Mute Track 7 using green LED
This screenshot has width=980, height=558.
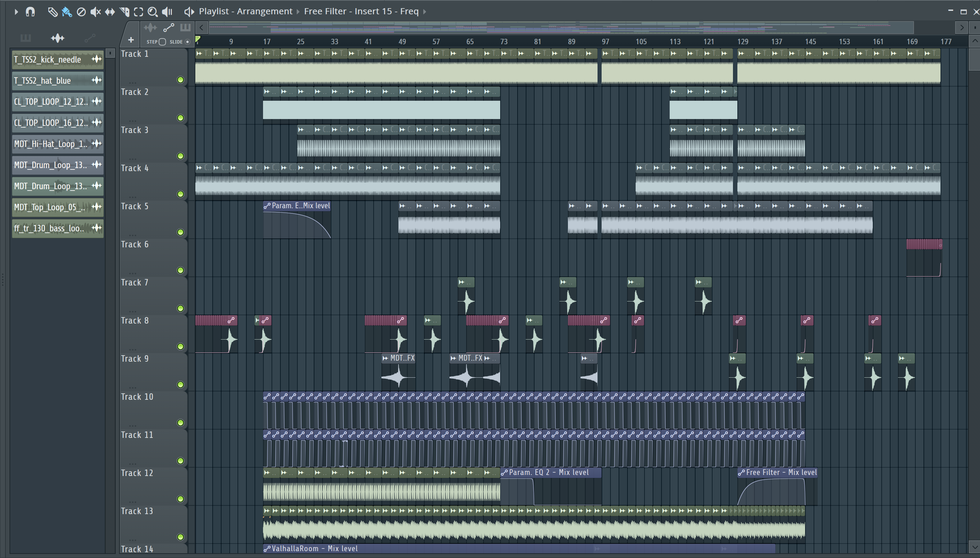click(180, 309)
